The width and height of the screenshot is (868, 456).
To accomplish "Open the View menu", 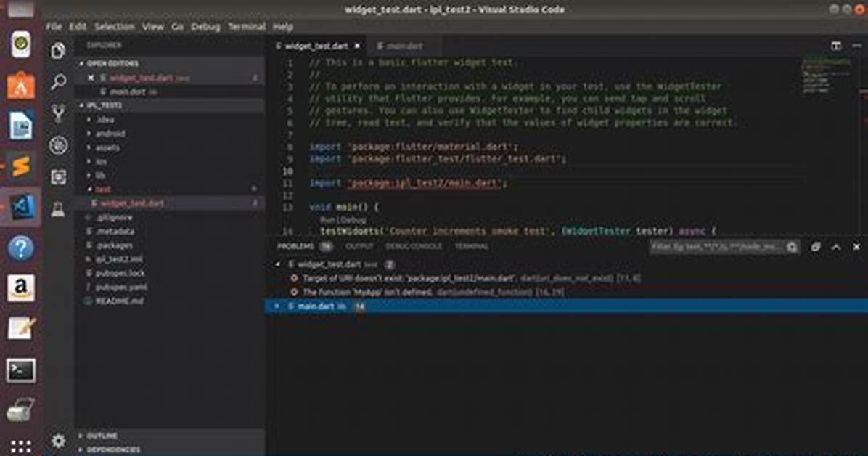I will pos(153,27).
